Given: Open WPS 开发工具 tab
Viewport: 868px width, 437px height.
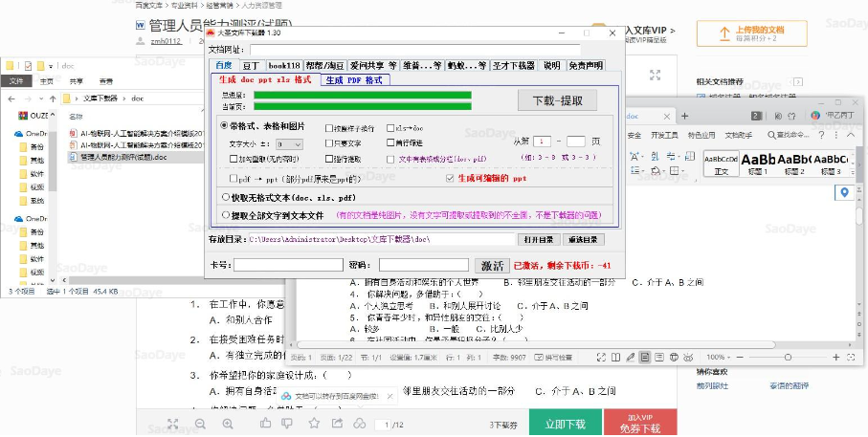Looking at the screenshot, I should tap(664, 135).
